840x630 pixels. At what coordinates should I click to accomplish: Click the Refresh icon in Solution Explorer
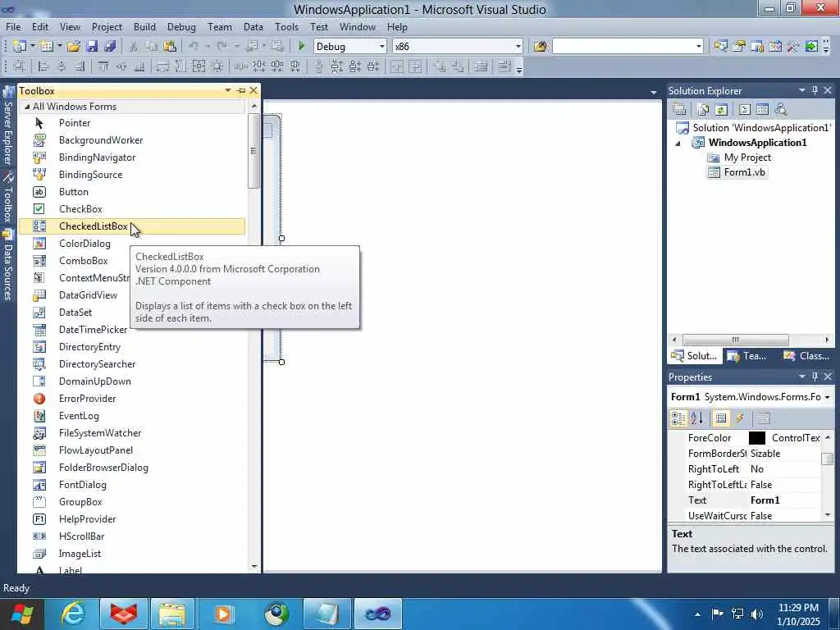(x=721, y=110)
